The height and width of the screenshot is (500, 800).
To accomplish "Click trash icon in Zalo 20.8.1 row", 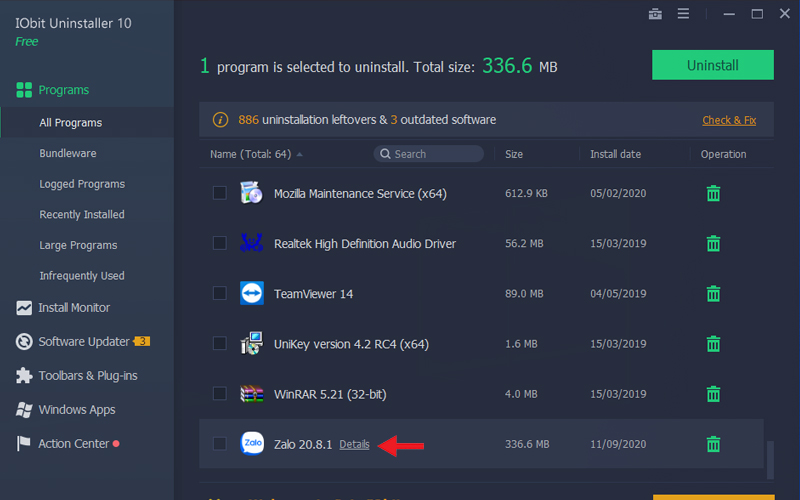I will pyautogui.click(x=713, y=444).
